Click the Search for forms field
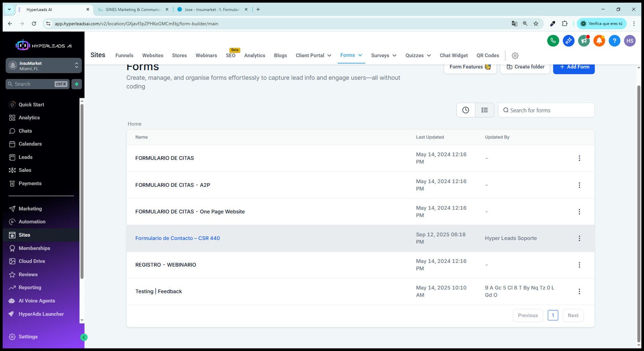 tap(546, 110)
